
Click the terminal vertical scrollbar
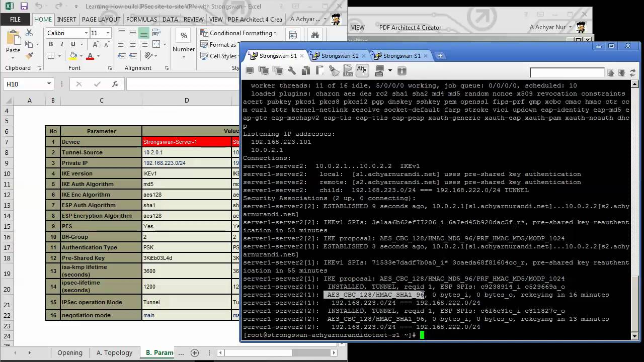[x=635, y=210]
